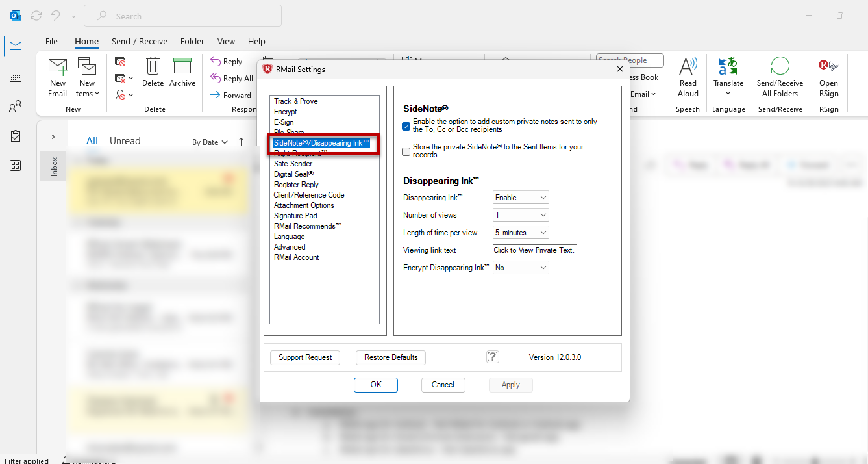Select Client/Reference Code in settings list
This screenshot has height=464, width=868.
pyautogui.click(x=309, y=195)
